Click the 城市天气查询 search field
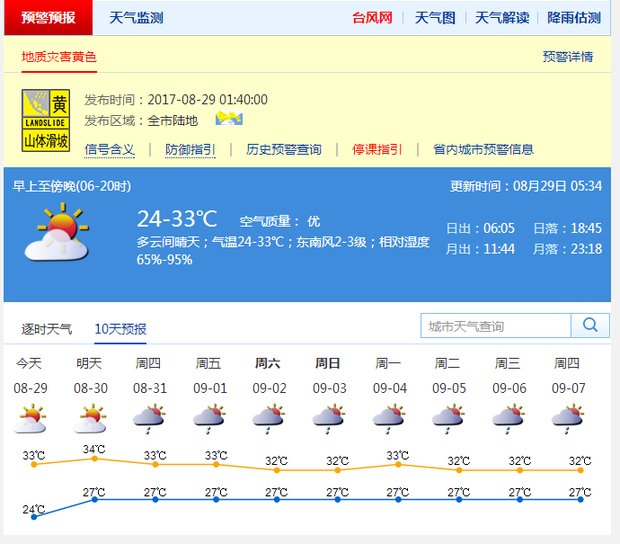Viewport: 620px width, 544px height. pos(496,326)
